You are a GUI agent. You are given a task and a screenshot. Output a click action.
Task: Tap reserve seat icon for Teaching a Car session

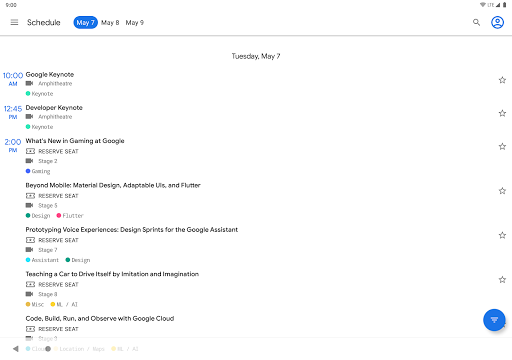30,284
